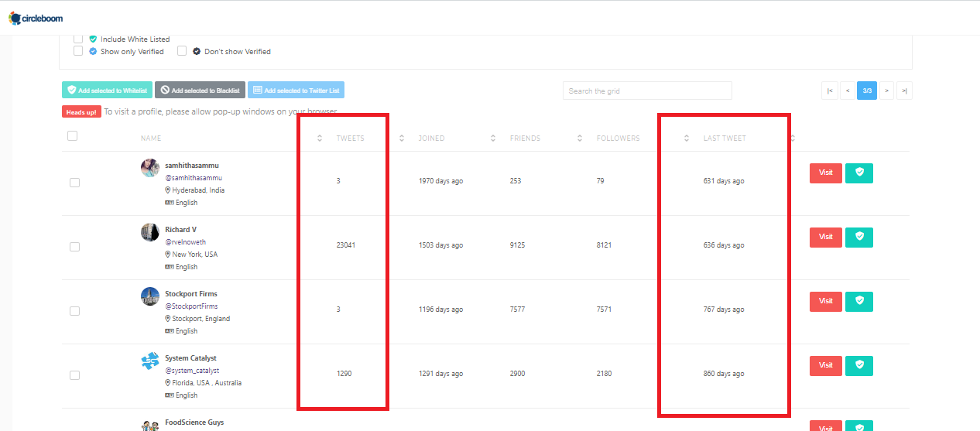Click follower count 8121
Image resolution: width=980 pixels, height=431 pixels.
tap(604, 245)
